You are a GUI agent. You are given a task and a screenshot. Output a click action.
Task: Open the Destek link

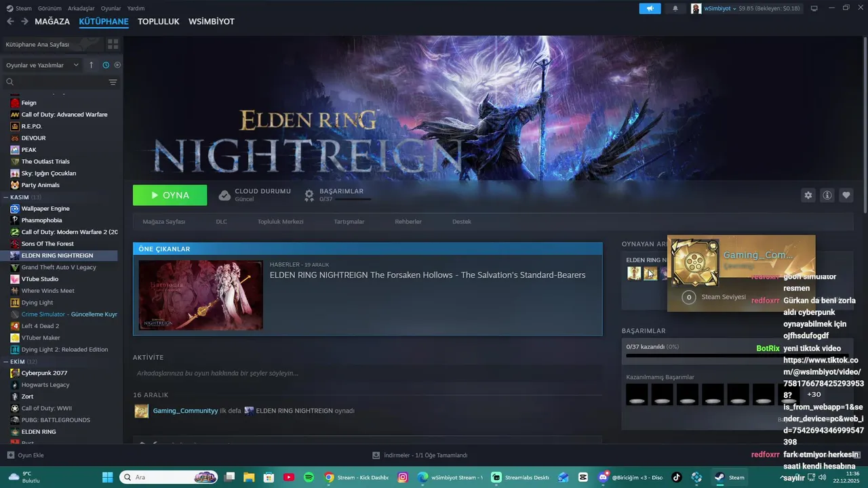462,222
